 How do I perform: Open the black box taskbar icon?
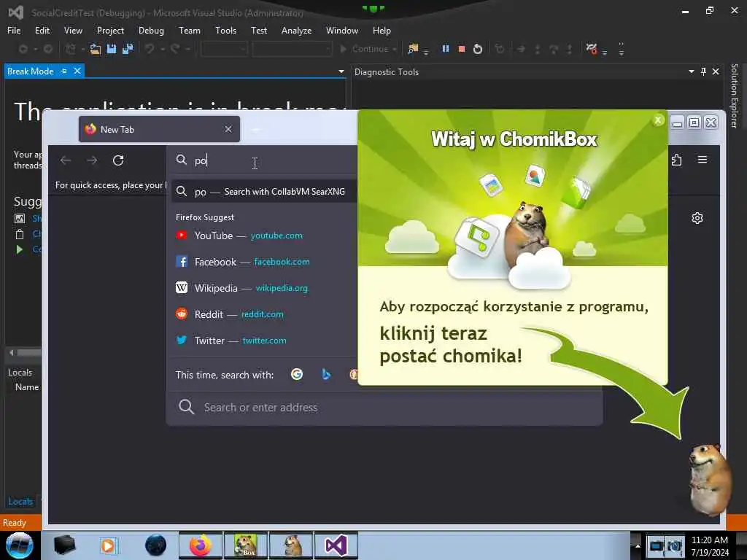[64, 545]
